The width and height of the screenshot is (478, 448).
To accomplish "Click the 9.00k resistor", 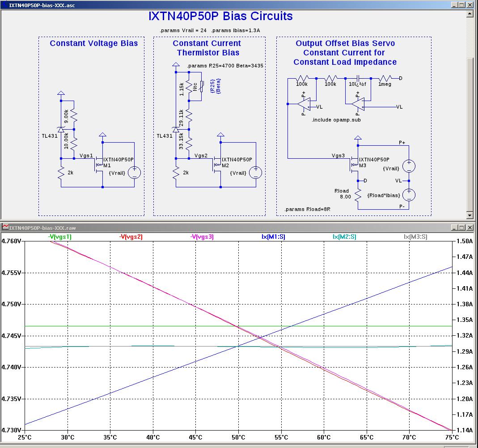I will pyautogui.click(x=74, y=116).
